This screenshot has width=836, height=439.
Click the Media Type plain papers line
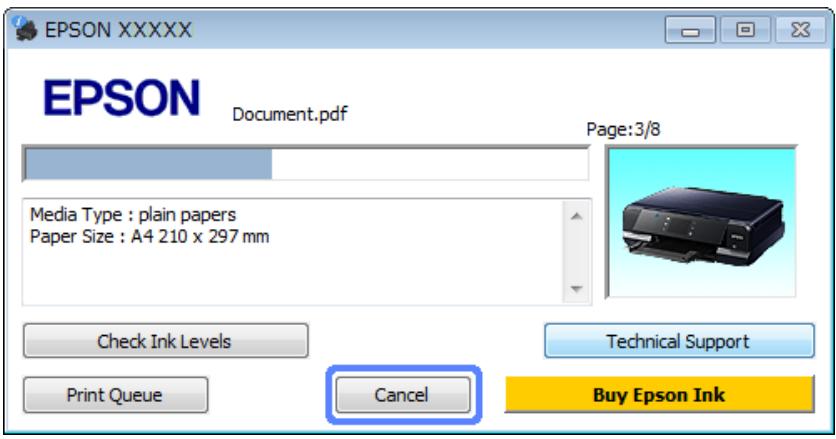click(x=133, y=215)
